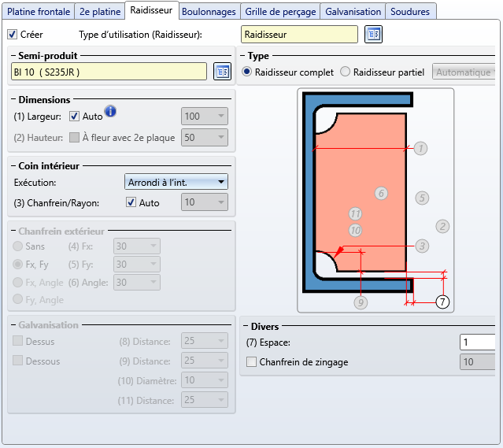Click catalog icon next to Raidisseur usage field
503x448 pixels.
coord(373,35)
